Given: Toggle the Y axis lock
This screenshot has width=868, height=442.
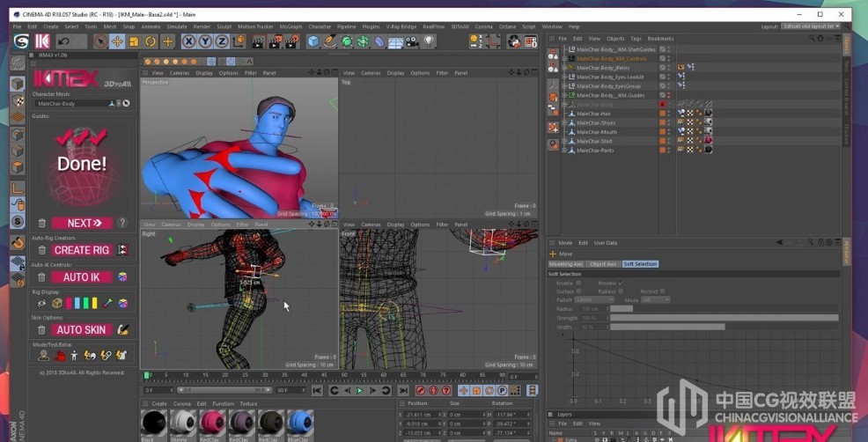Looking at the screenshot, I should (205, 41).
